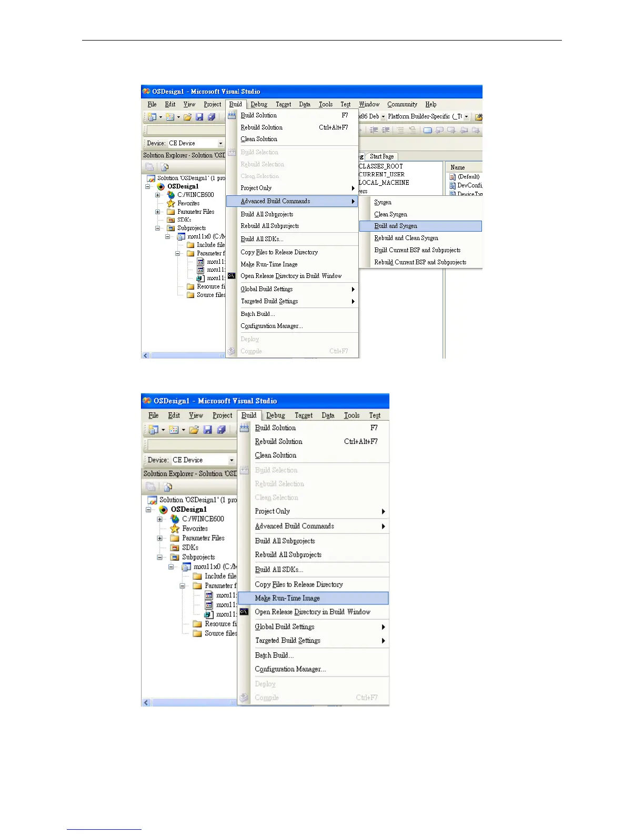Select Source files folder in lower tree

coord(220,633)
